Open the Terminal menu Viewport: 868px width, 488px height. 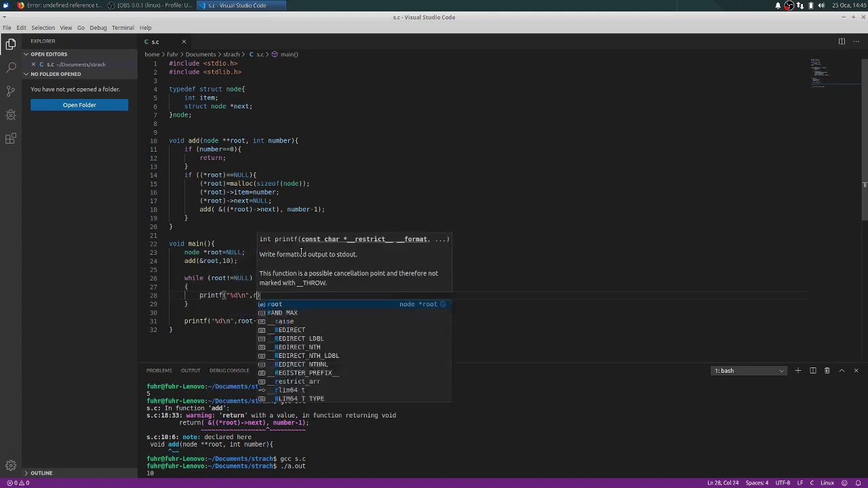(x=123, y=28)
